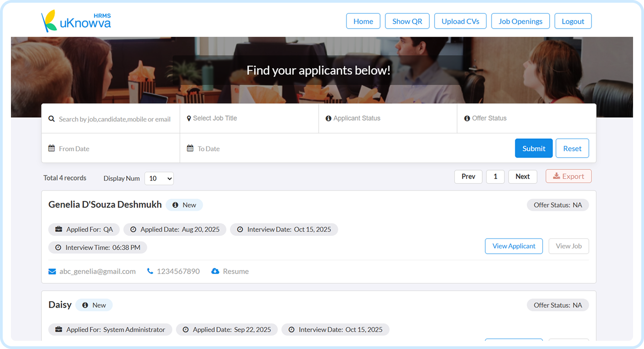This screenshot has width=644, height=349.
Task: Click the envelope icon next to abc_genelia@gmail.com
Action: coord(52,272)
